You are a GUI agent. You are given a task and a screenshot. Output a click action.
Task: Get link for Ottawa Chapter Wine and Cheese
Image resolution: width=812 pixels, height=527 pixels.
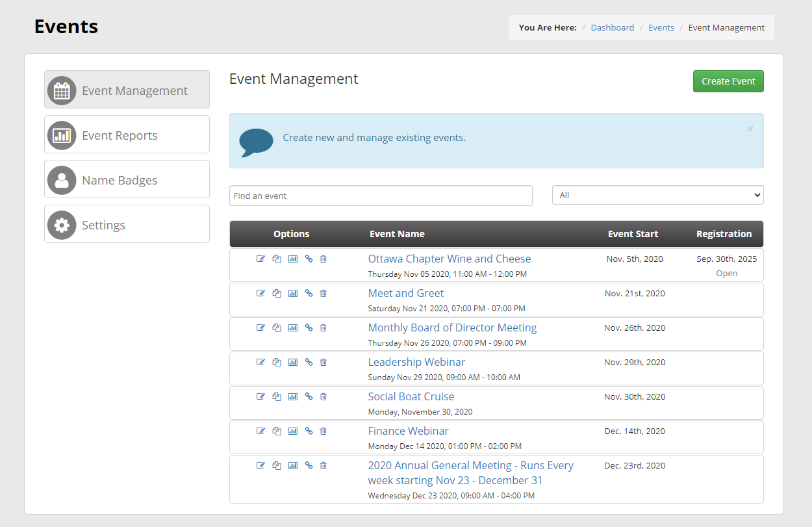[x=309, y=259]
